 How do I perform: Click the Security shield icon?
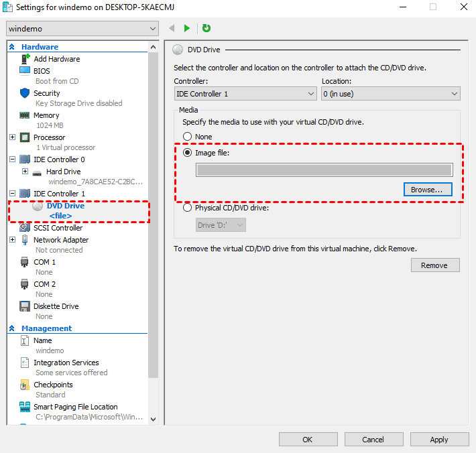[25, 93]
